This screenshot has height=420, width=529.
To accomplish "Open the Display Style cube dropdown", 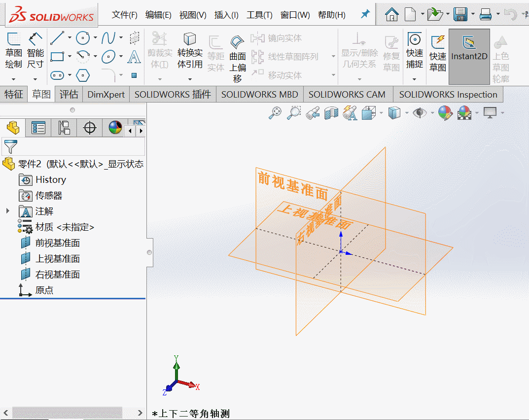I will (x=407, y=113).
